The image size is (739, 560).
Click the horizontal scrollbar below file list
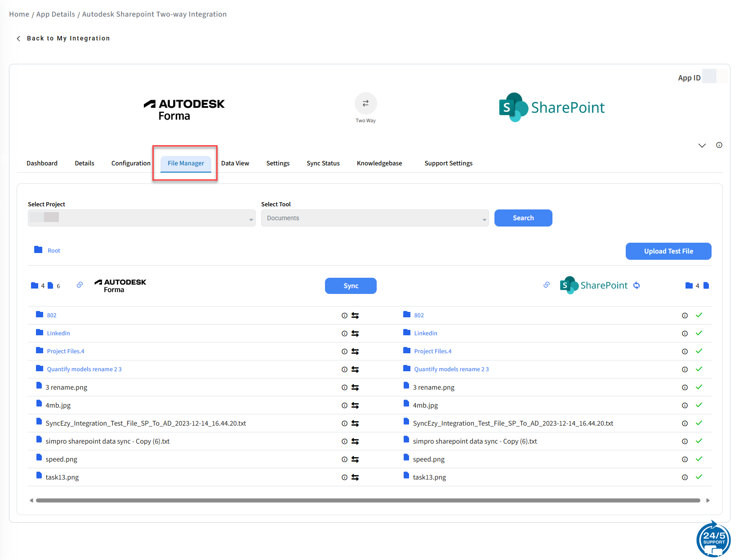coord(368,500)
